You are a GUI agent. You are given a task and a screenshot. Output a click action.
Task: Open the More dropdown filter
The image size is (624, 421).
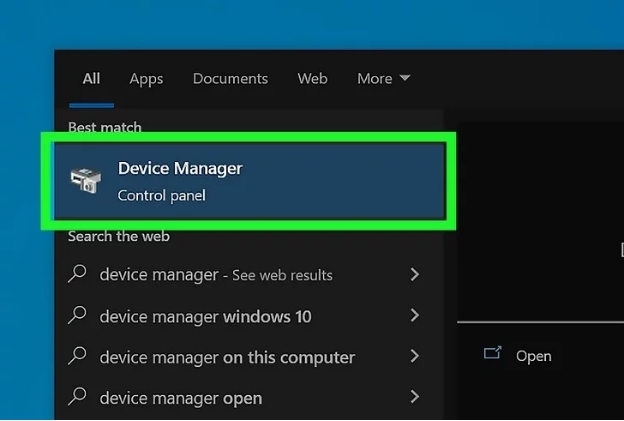[383, 78]
